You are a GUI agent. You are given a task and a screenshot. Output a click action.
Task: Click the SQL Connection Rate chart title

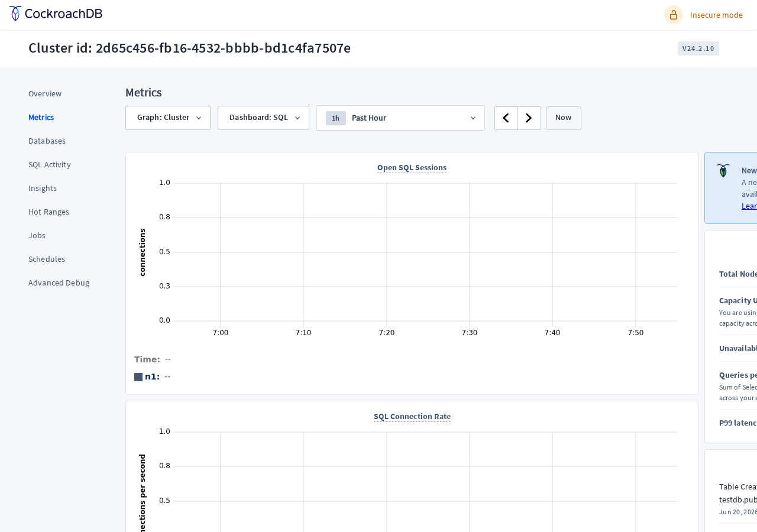[x=412, y=416]
